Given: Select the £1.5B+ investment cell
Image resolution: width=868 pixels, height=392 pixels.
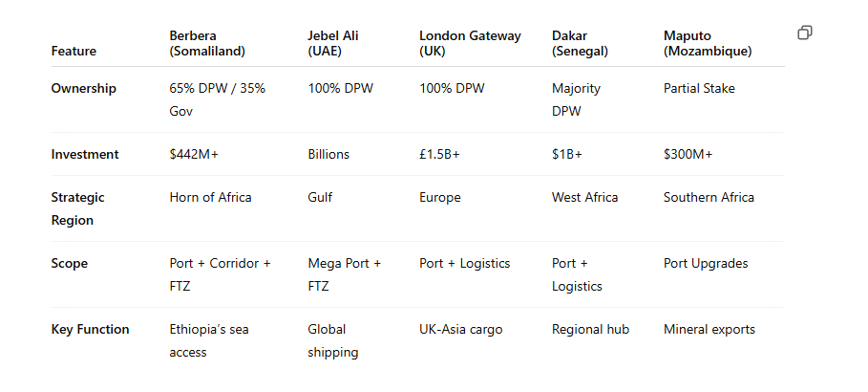Looking at the screenshot, I should click(439, 154).
